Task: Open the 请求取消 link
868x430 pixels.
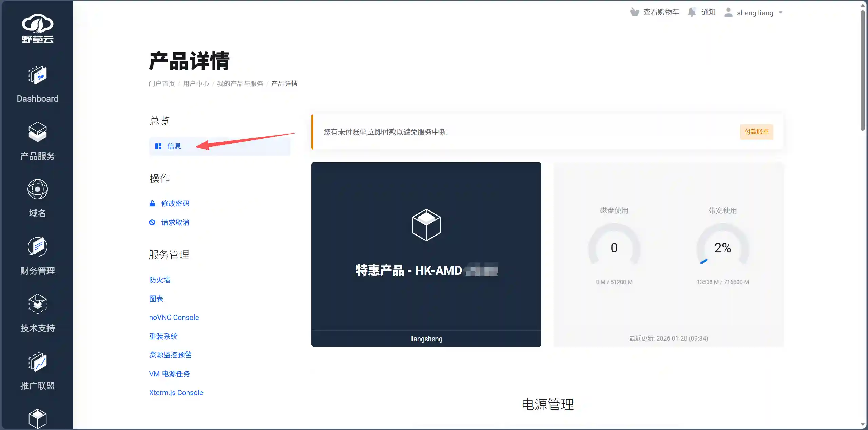Action: coord(175,222)
